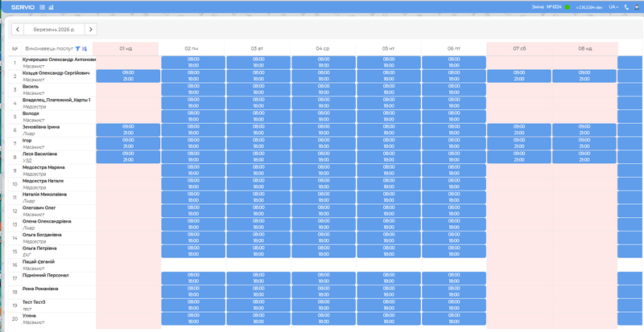Select the Підмінний Персонал row name
This screenshot has width=644, height=332.
[45, 275]
